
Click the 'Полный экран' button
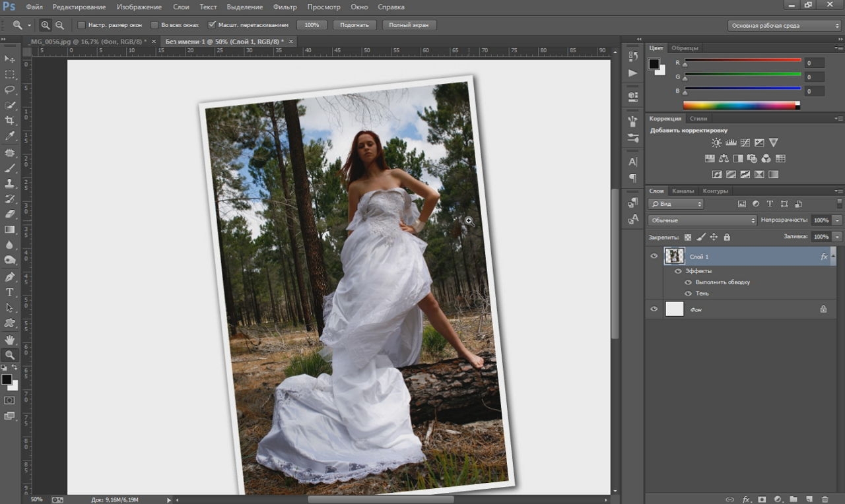coord(409,25)
